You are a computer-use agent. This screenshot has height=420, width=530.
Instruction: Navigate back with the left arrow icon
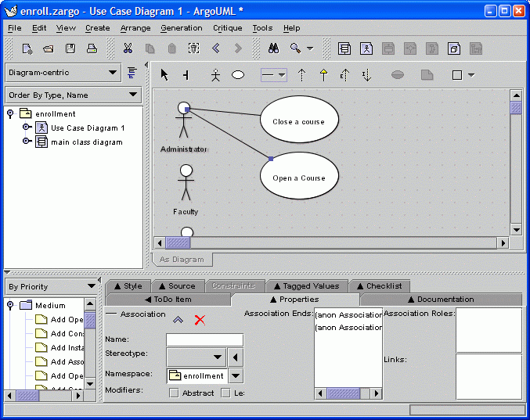click(216, 48)
